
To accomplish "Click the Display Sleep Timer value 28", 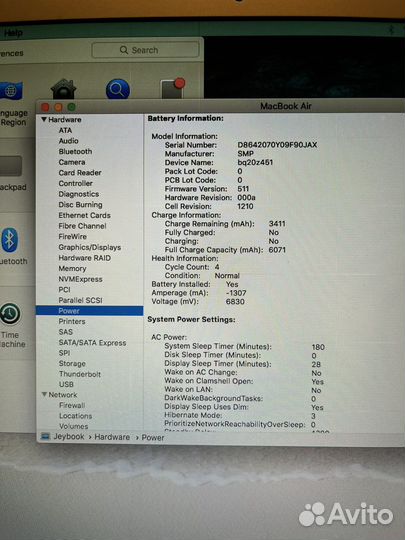I will pos(316,364).
